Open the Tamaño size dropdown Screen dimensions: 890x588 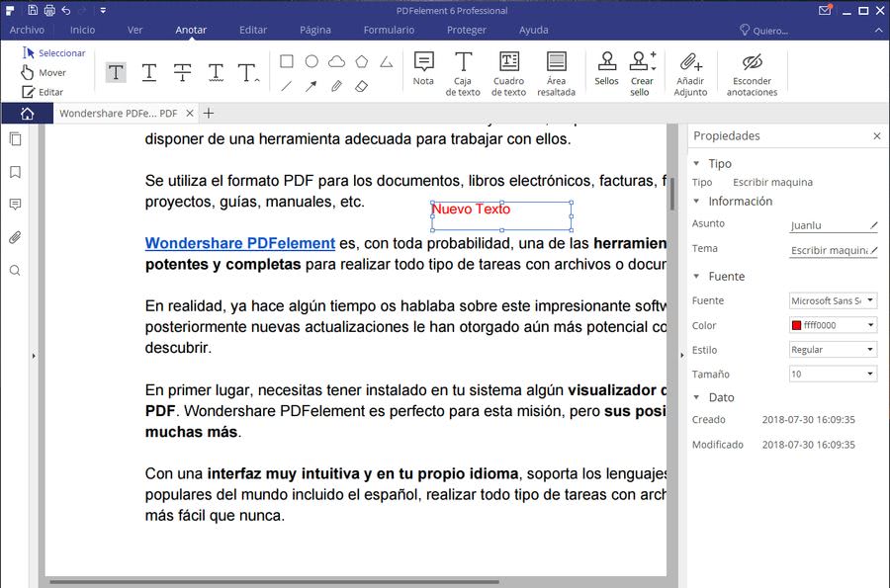click(x=834, y=374)
